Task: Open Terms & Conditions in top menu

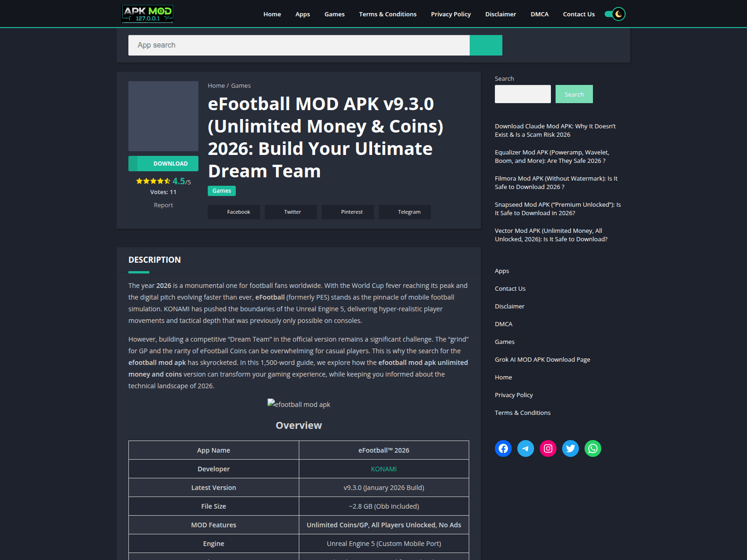Action: 388,14
